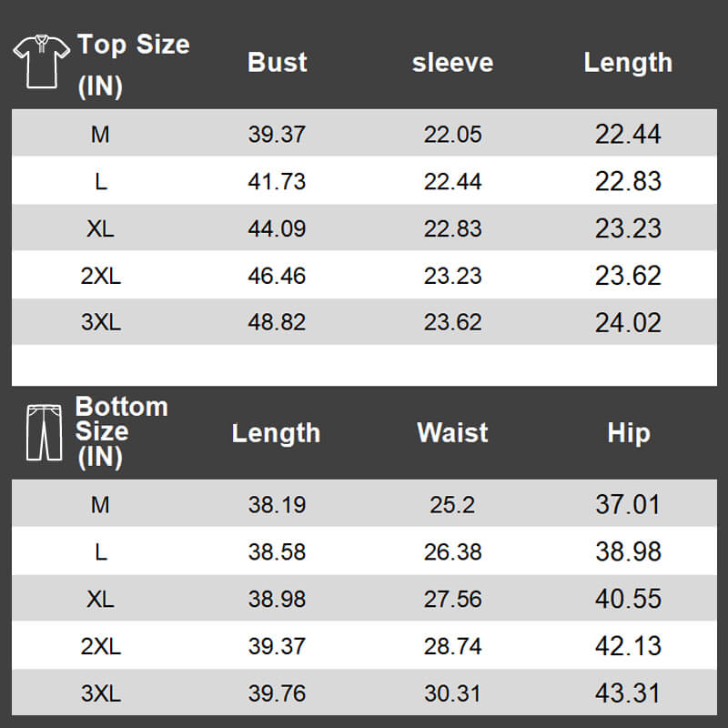Select waist value 30.31
The image size is (728, 728).
pyautogui.click(x=452, y=693)
